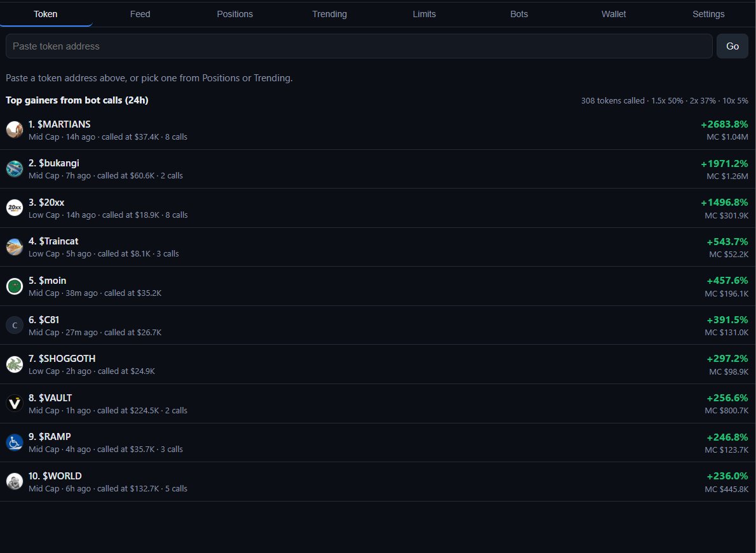This screenshot has height=553, width=756.
Task: Select the $SHOGGOTH token name
Action: coord(67,358)
